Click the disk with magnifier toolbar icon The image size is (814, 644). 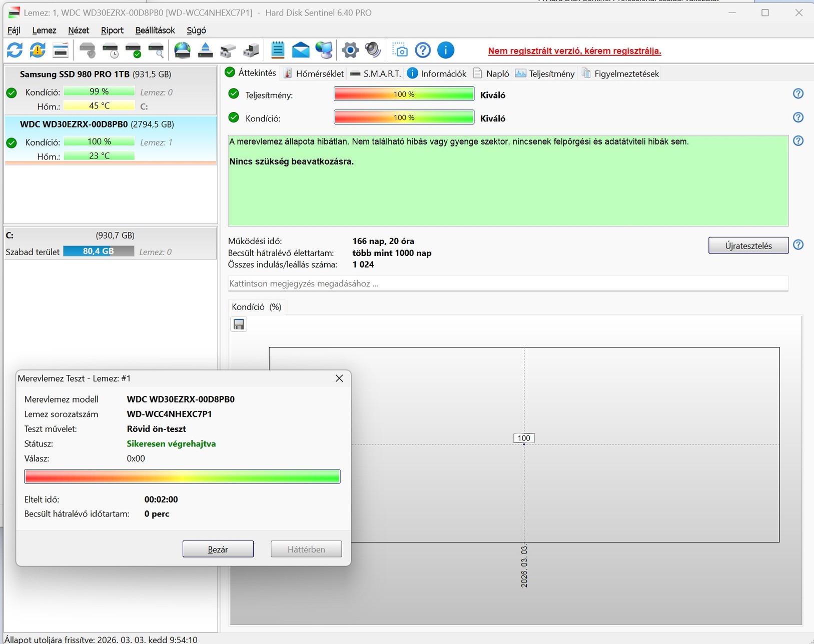156,50
